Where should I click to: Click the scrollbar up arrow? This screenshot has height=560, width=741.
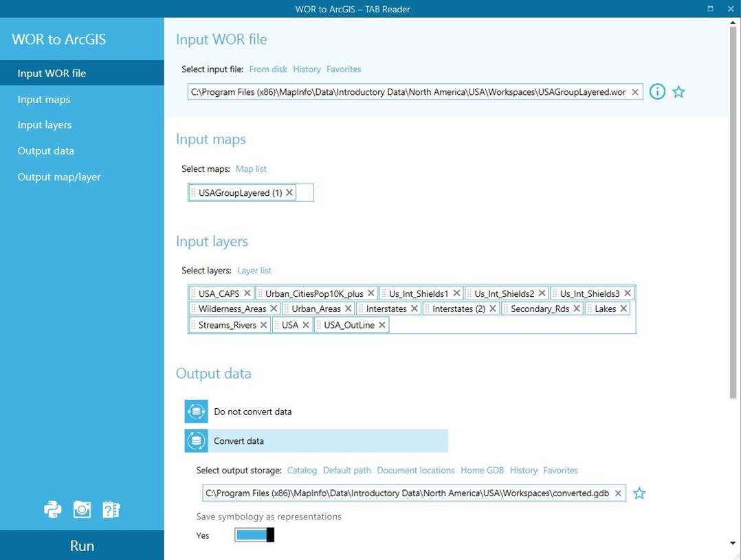(733, 22)
